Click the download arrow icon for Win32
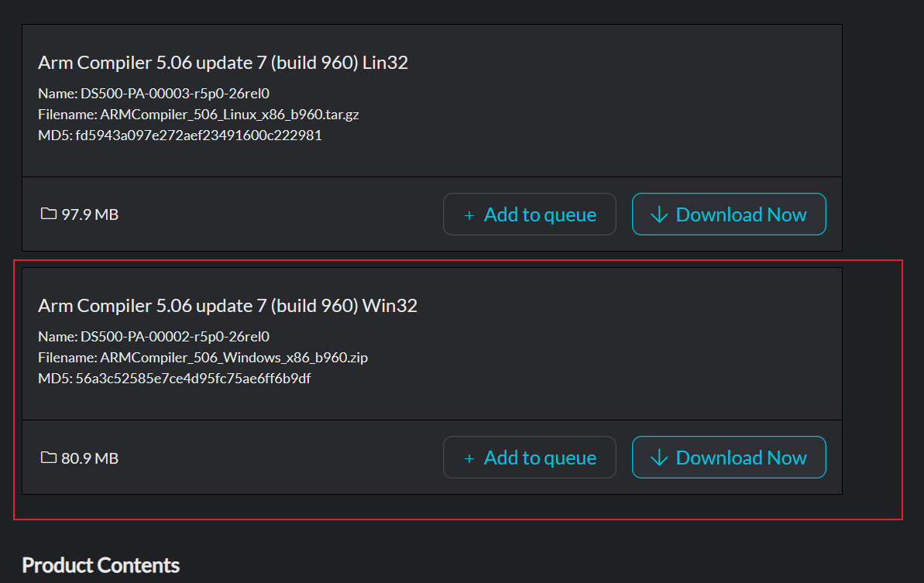This screenshot has width=924, height=583. [x=659, y=458]
